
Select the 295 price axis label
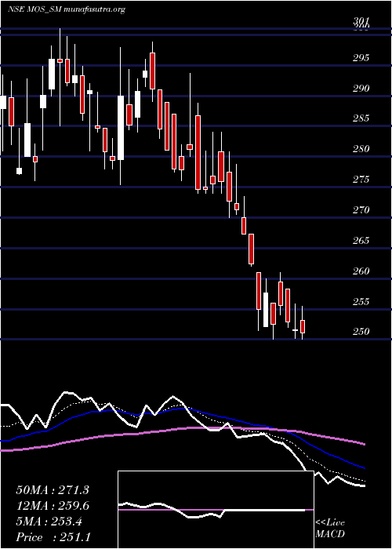tap(361, 58)
